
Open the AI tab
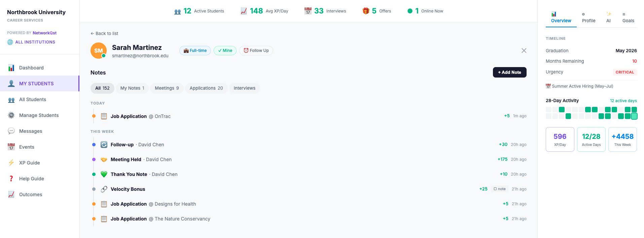pyautogui.click(x=608, y=18)
